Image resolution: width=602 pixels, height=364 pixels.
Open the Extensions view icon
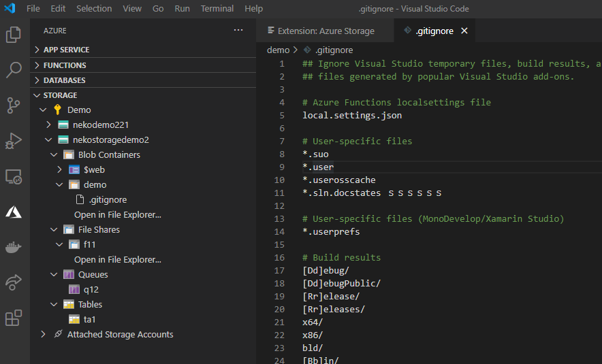pyautogui.click(x=14, y=318)
